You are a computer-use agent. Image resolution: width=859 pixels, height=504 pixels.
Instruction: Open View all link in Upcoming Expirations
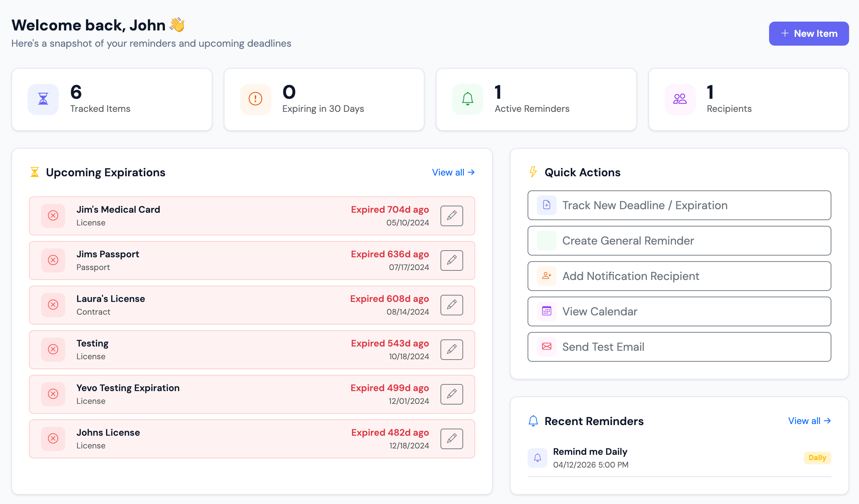coord(453,172)
